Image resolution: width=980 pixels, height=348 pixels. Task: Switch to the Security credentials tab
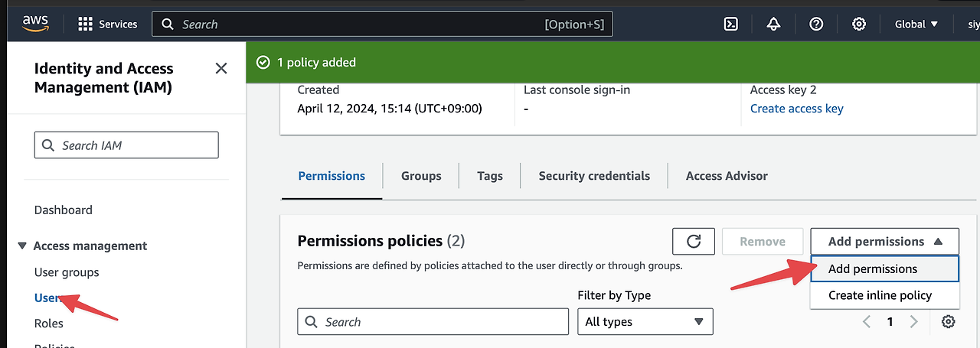coord(594,176)
